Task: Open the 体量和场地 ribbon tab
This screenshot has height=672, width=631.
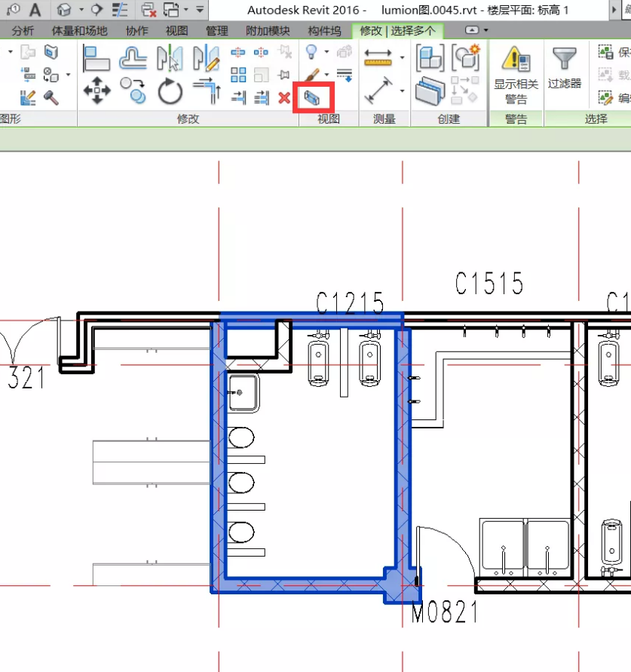Action: (x=79, y=30)
